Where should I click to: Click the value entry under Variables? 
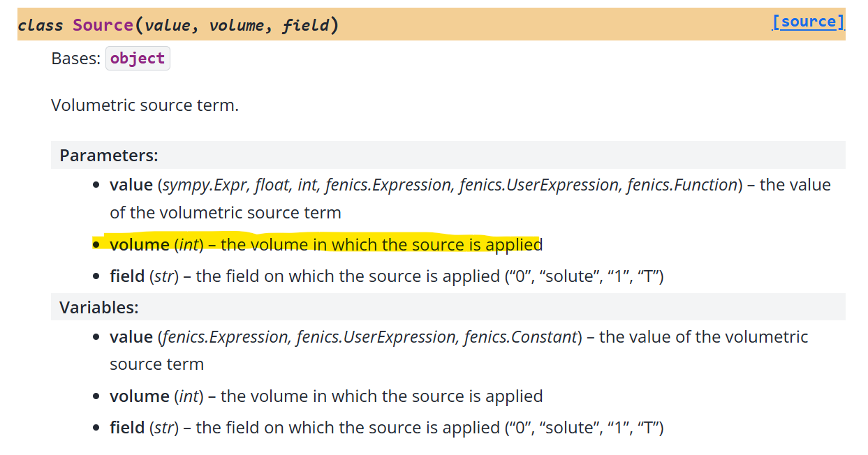(x=131, y=337)
